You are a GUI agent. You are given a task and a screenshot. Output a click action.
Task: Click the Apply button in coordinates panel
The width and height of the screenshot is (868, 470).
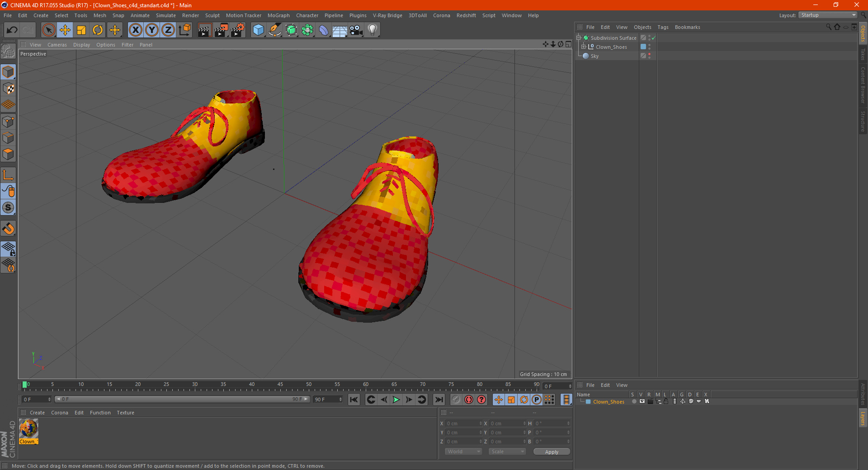[552, 452]
